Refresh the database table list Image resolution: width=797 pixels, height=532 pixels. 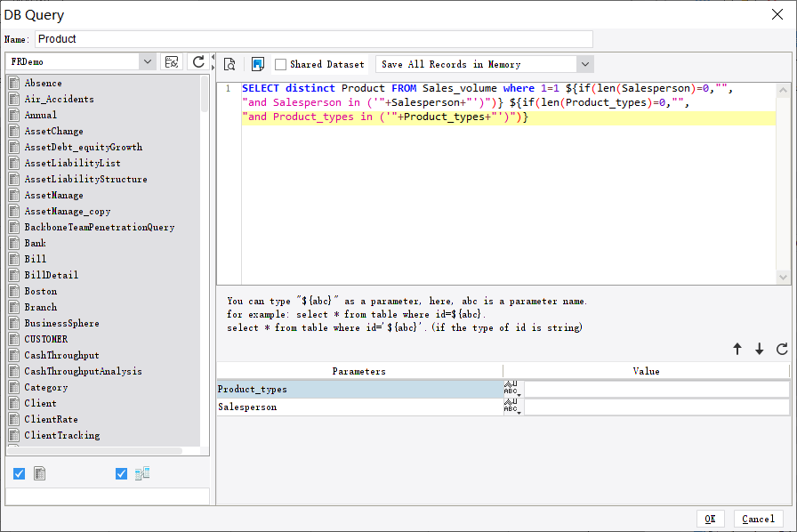[x=197, y=62]
